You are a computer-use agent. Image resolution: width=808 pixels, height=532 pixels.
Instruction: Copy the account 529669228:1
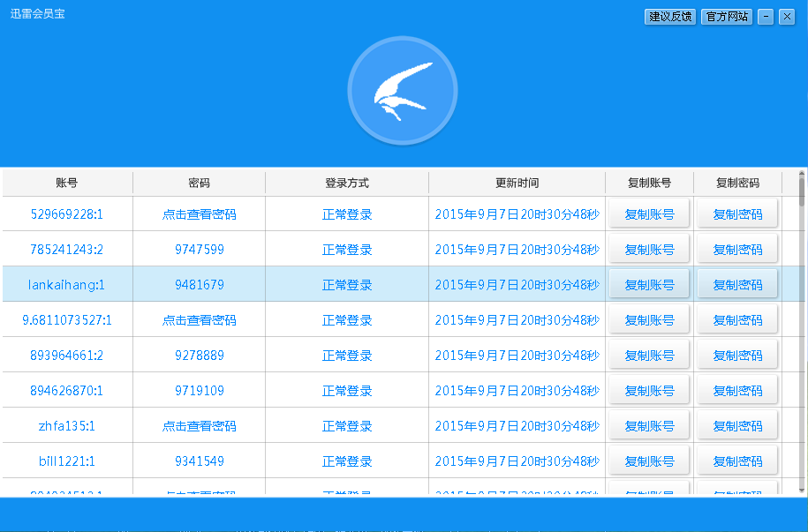648,213
